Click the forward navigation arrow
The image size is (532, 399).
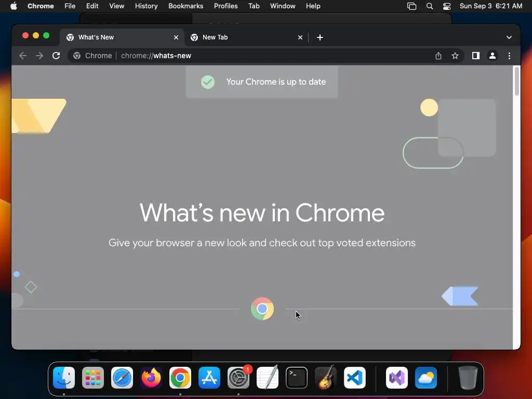pos(39,56)
